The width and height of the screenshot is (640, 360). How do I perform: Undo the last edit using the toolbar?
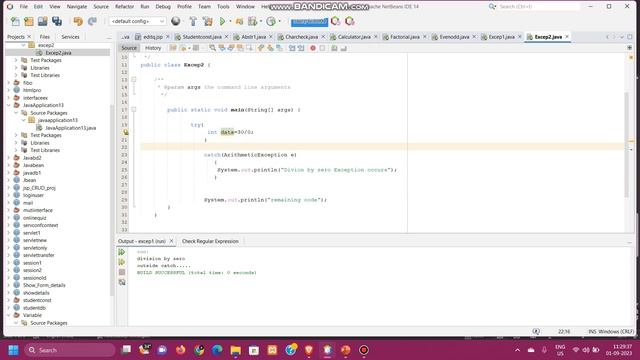(x=78, y=21)
